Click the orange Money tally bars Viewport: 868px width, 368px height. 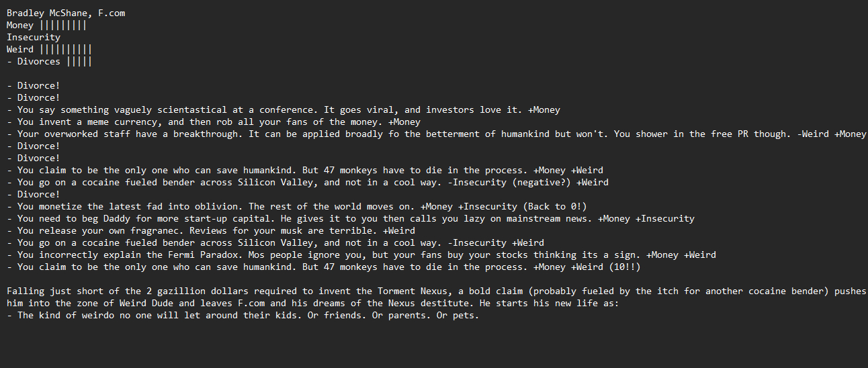[x=63, y=26]
